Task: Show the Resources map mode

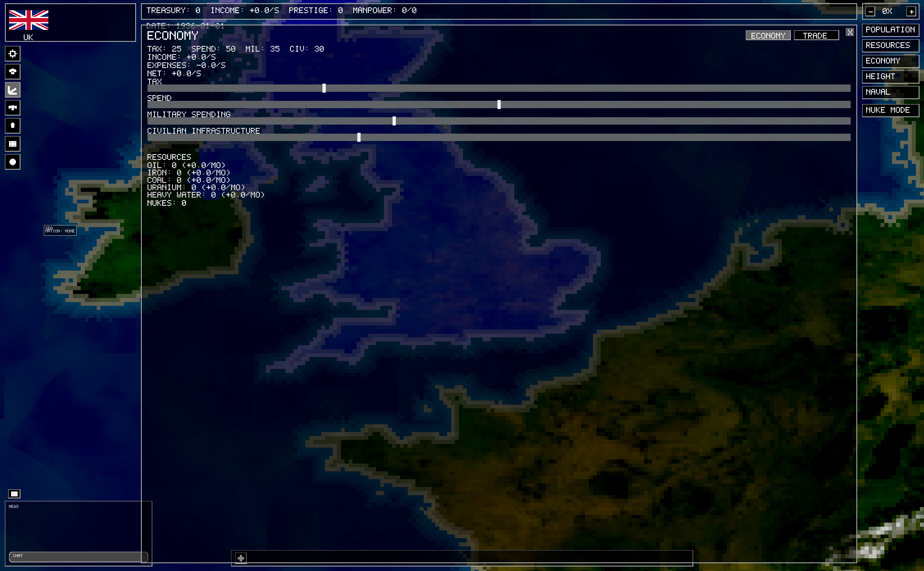Action: click(890, 45)
